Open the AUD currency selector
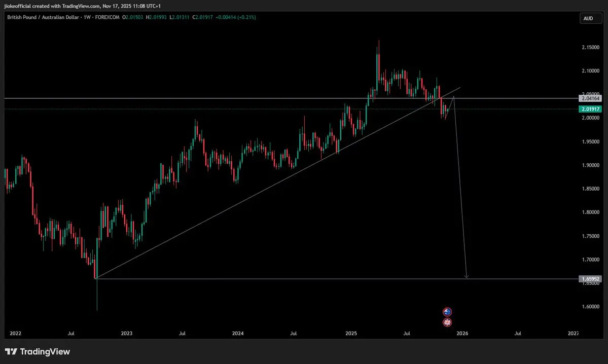This screenshot has width=608, height=364. click(x=591, y=18)
